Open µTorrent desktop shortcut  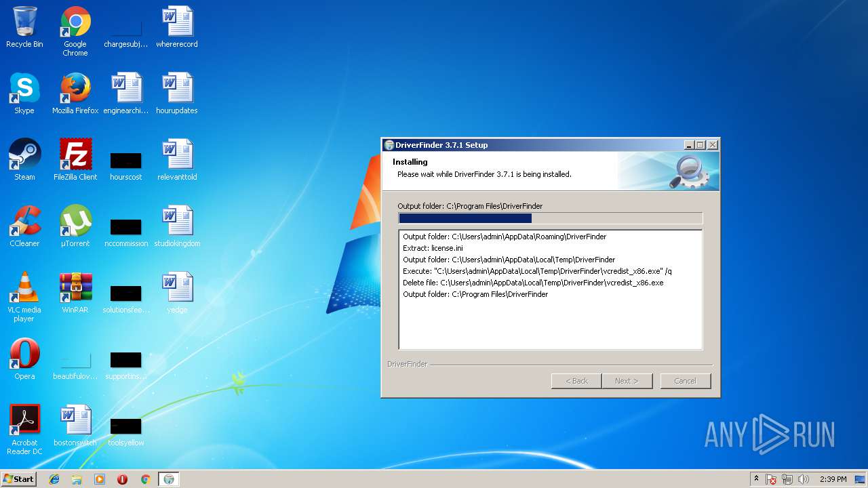point(75,226)
